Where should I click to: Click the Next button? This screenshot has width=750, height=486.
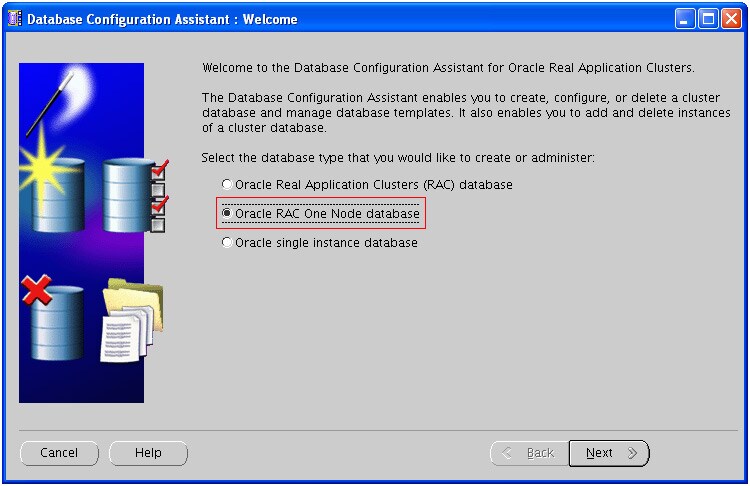(608, 453)
